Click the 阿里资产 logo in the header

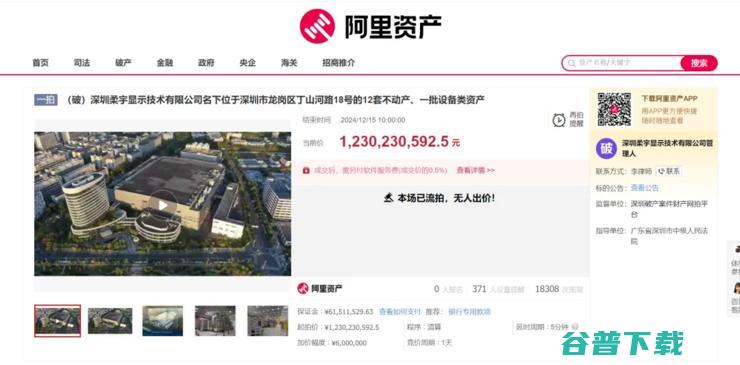(x=370, y=26)
